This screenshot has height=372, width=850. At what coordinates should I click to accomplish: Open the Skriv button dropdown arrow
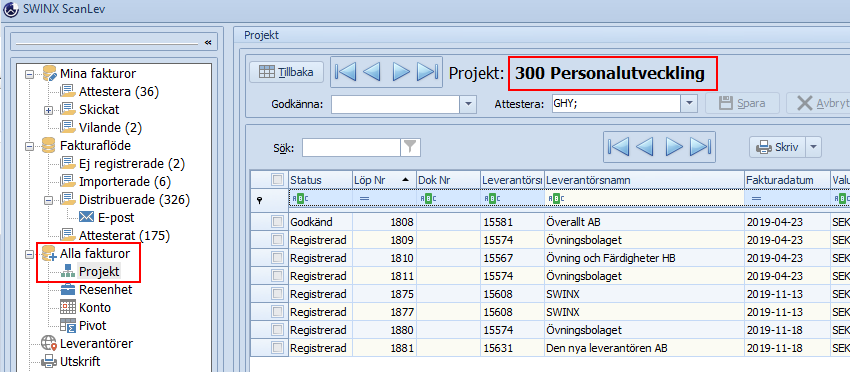pos(814,147)
